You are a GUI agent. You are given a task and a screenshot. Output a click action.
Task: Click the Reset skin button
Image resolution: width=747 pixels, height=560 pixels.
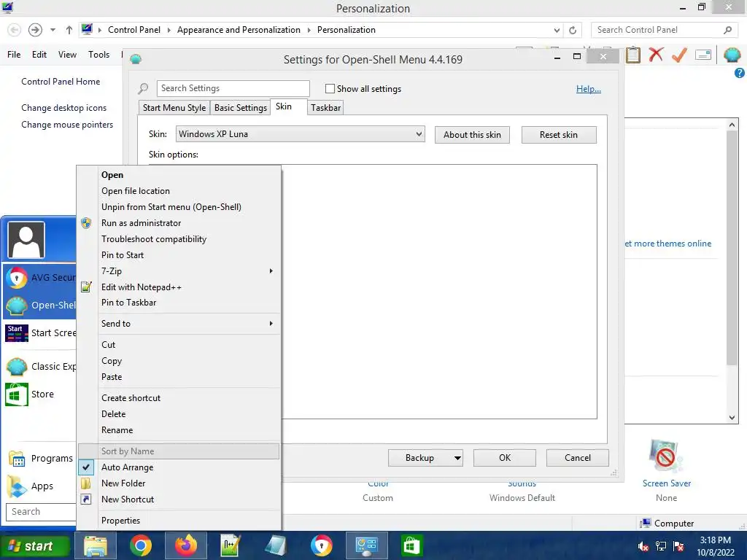[x=559, y=135]
